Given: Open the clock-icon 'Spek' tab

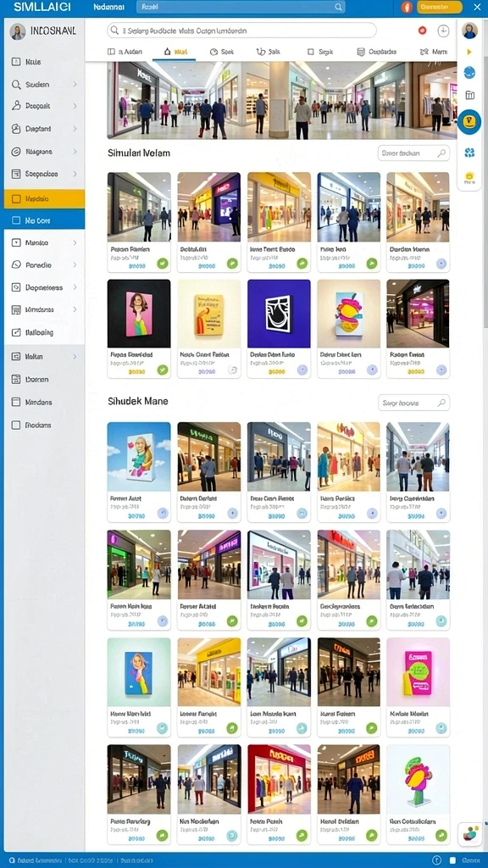Looking at the screenshot, I should [x=222, y=52].
